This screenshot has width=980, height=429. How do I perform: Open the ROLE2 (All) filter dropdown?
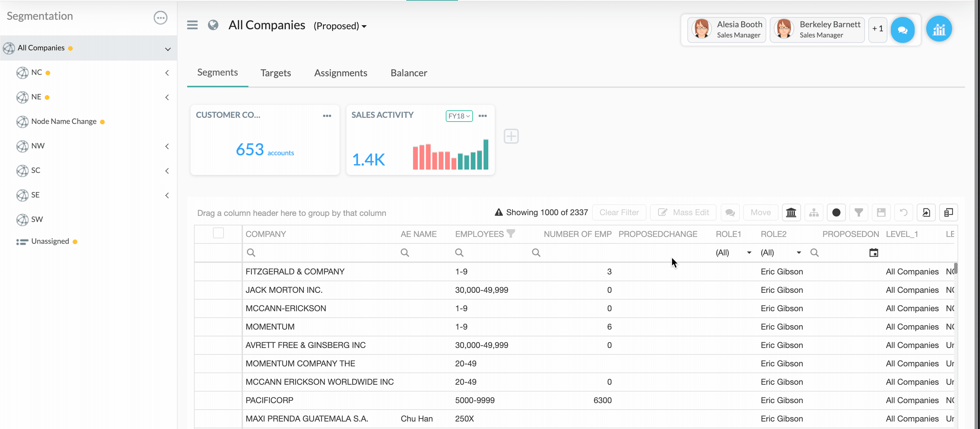(x=781, y=252)
